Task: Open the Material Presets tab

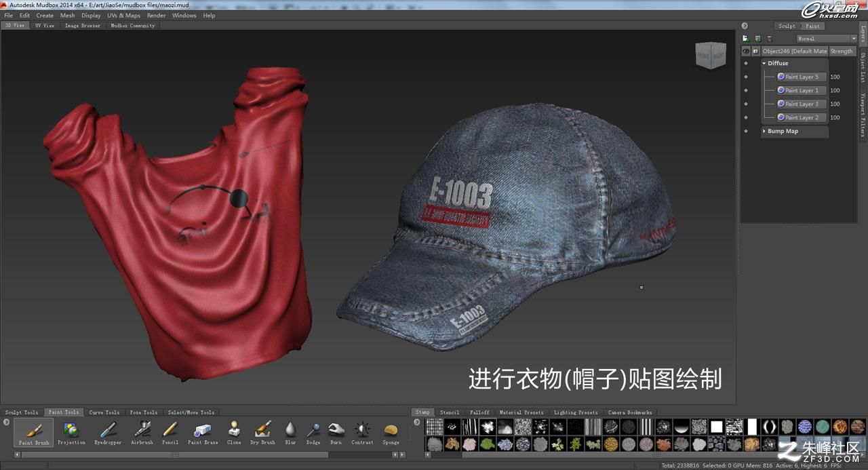Action: point(521,412)
